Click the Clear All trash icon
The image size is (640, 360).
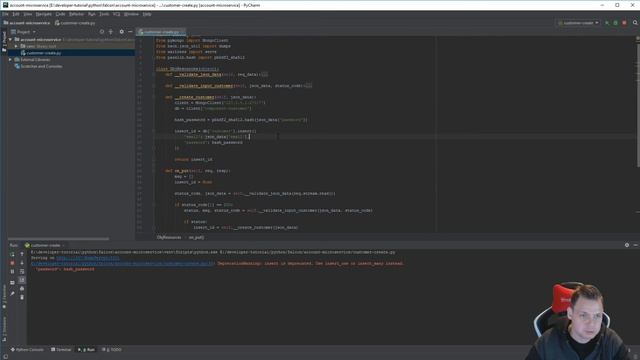[x=22, y=297]
